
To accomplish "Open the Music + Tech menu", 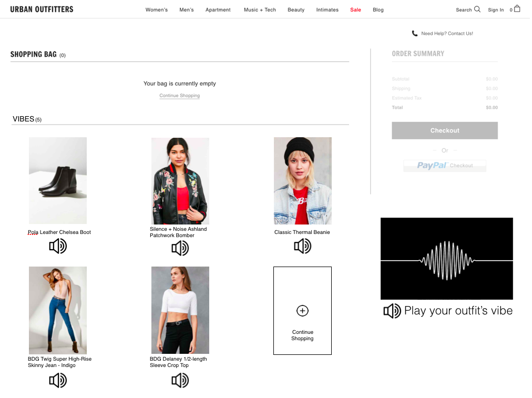I will 260,10.
